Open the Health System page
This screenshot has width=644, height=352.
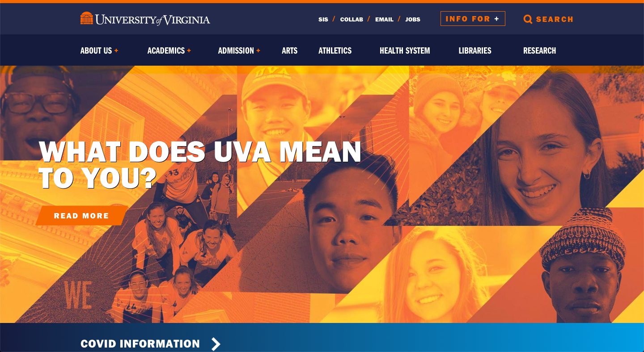pos(405,51)
